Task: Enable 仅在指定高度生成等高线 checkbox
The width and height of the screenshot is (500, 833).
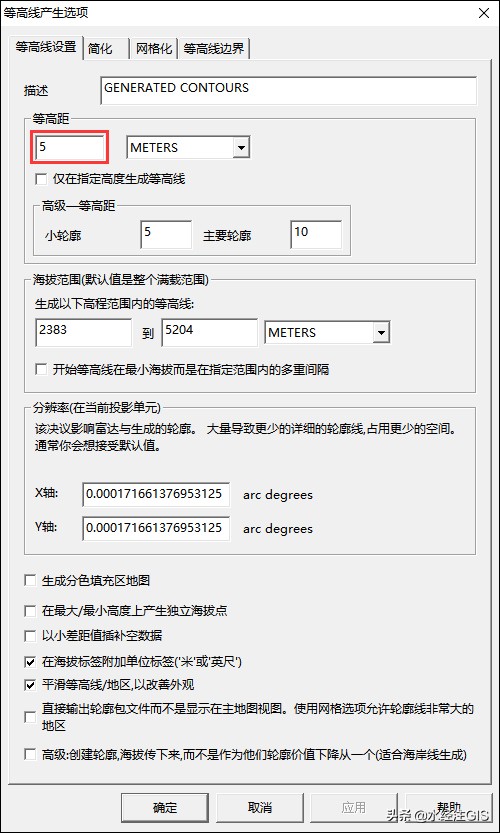Action: point(41,179)
